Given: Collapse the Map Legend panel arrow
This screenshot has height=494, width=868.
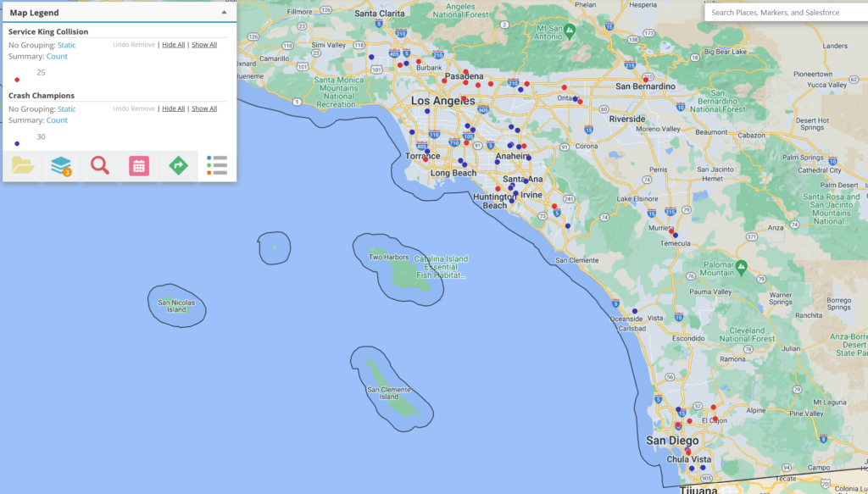Looking at the screenshot, I should point(224,12).
